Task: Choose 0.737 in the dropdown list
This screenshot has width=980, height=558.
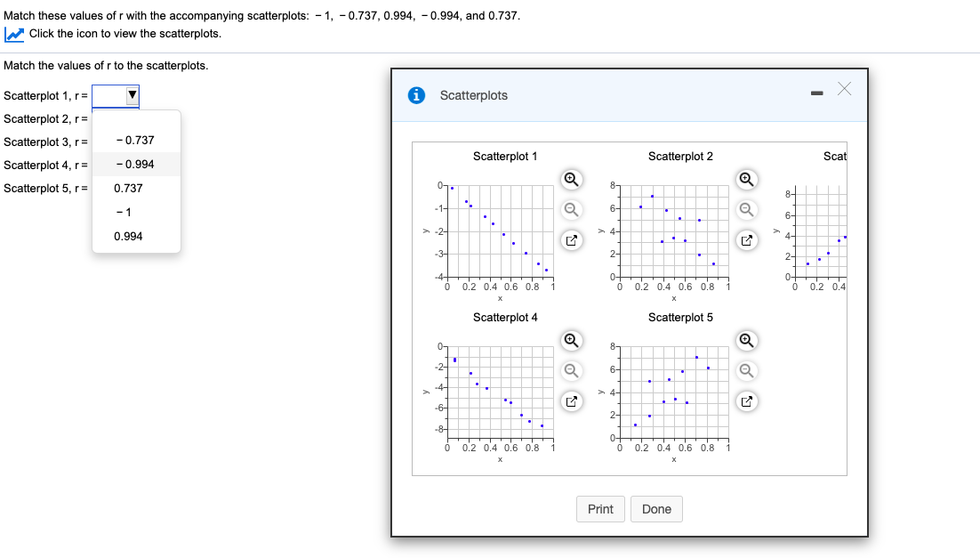Action: click(x=136, y=189)
